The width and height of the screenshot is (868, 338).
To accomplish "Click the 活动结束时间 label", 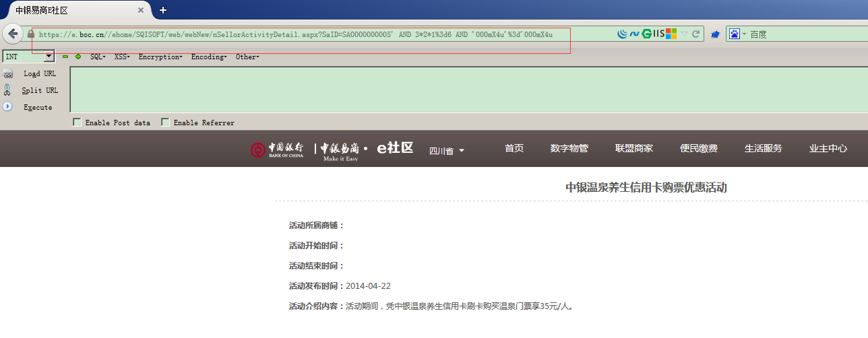I will pyautogui.click(x=317, y=266).
